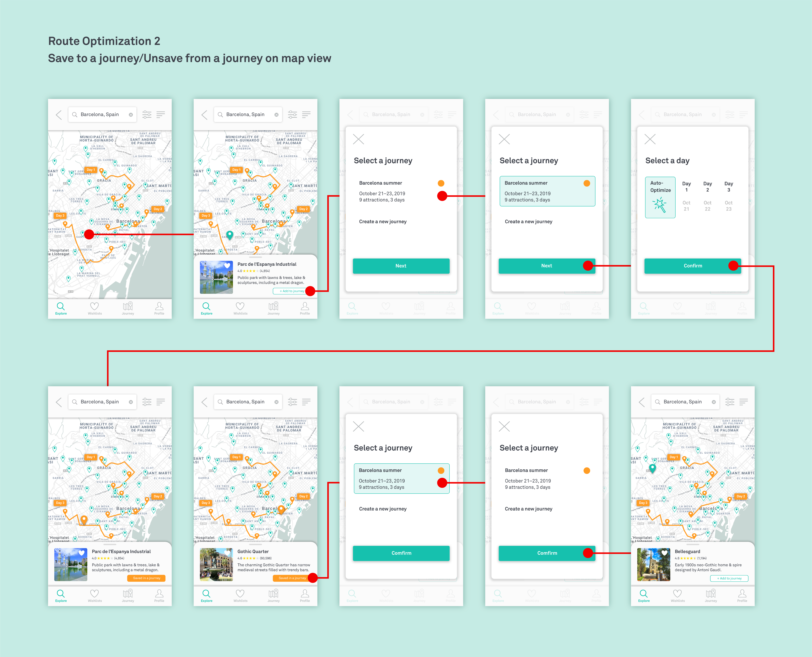Open Wishlists tab on Gothic Quarter screen
The height and width of the screenshot is (657, 812).
pos(240,596)
